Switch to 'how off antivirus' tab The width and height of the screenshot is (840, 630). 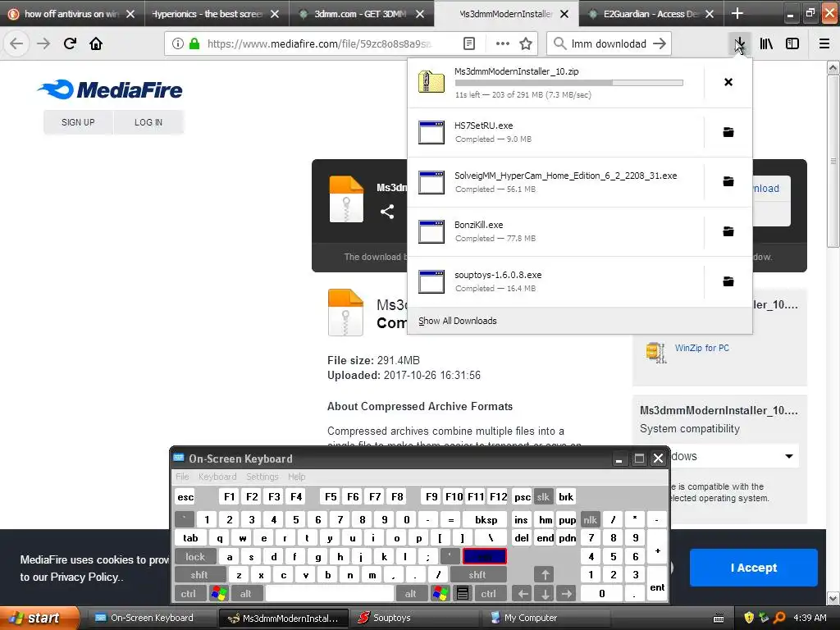coord(72,14)
